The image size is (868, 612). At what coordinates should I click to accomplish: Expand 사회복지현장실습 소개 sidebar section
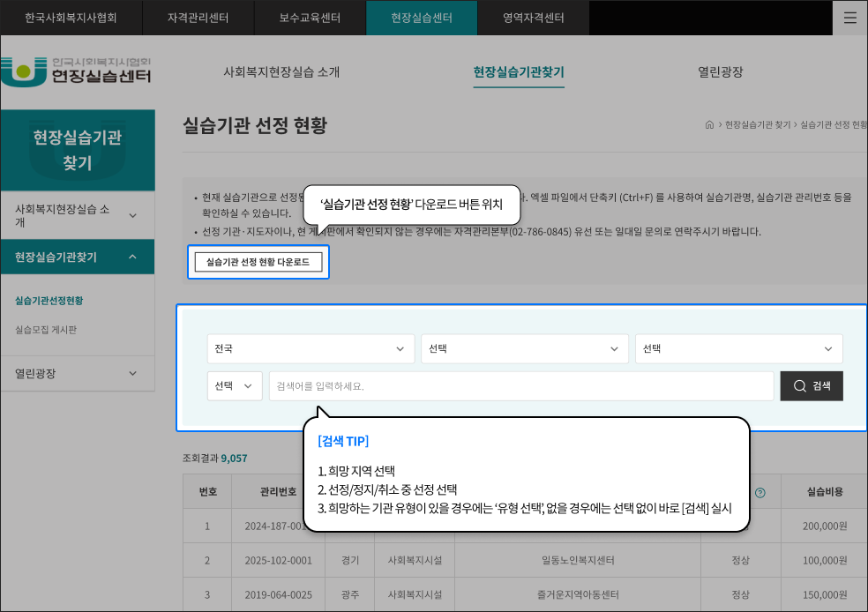pos(77,215)
